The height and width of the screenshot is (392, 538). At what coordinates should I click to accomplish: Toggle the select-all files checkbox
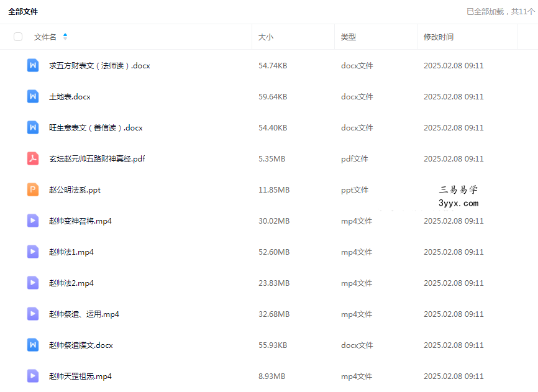(18, 37)
